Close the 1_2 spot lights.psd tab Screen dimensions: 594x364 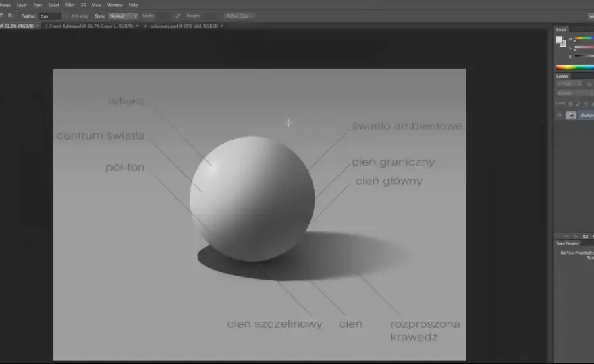coord(137,26)
